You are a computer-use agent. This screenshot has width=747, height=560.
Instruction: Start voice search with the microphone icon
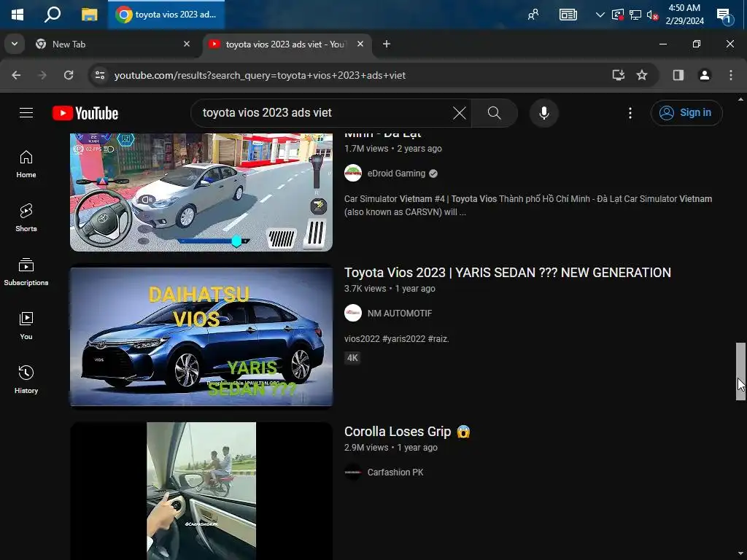(x=544, y=113)
